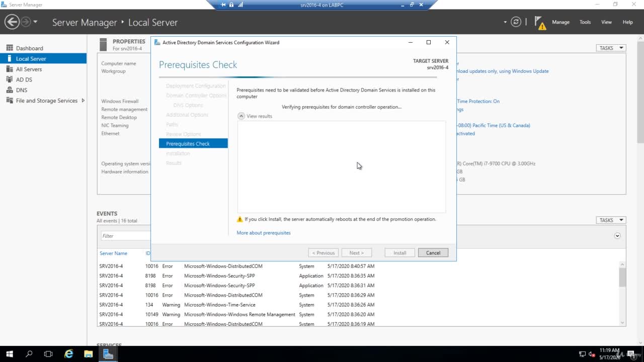Image resolution: width=644 pixels, height=362 pixels.
Task: Open the small dropdown arrow left of refresh
Action: coord(505,22)
